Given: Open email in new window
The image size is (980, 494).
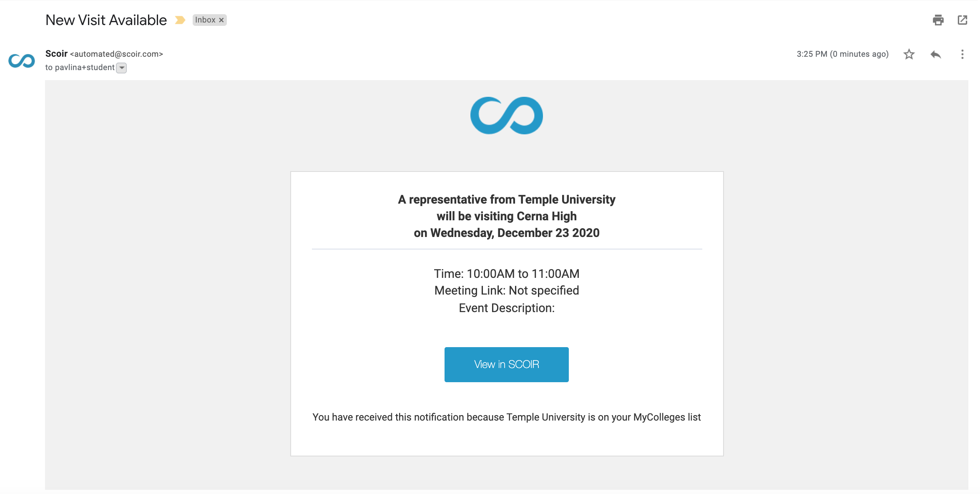Looking at the screenshot, I should [962, 20].
